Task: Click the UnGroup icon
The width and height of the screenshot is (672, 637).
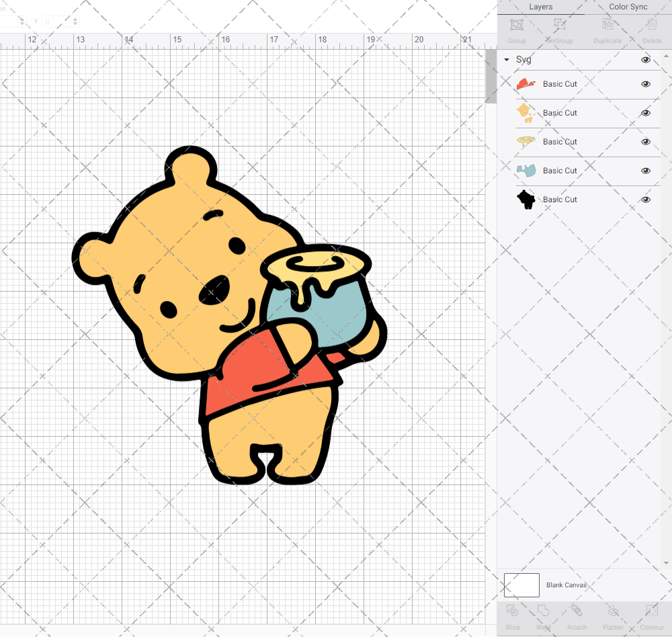Action: tap(559, 24)
